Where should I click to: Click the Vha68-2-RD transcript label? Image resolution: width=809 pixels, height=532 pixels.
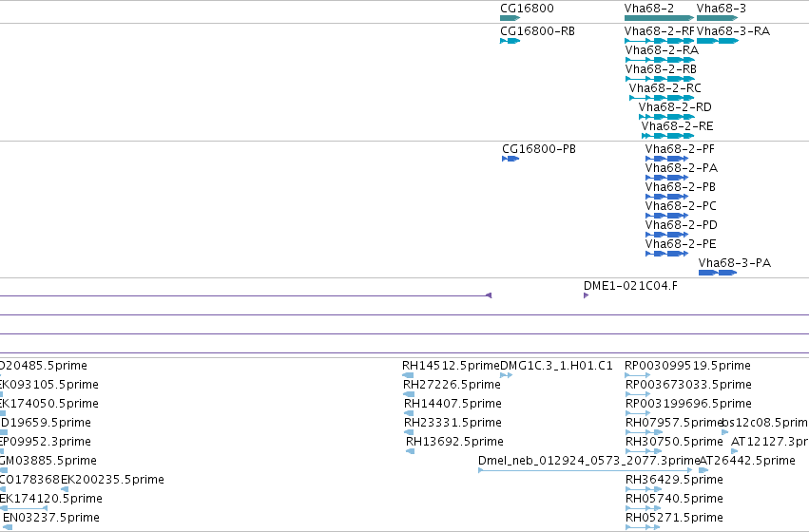pos(675,107)
